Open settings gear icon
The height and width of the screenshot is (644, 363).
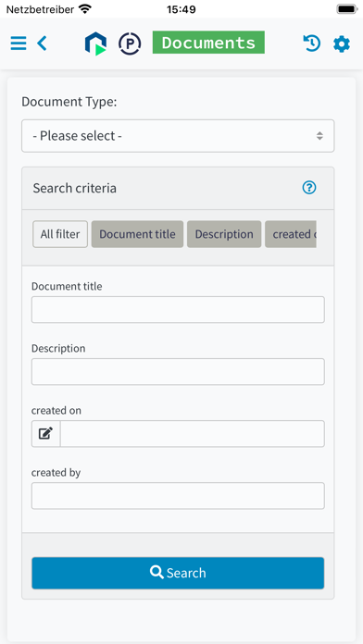tap(342, 43)
